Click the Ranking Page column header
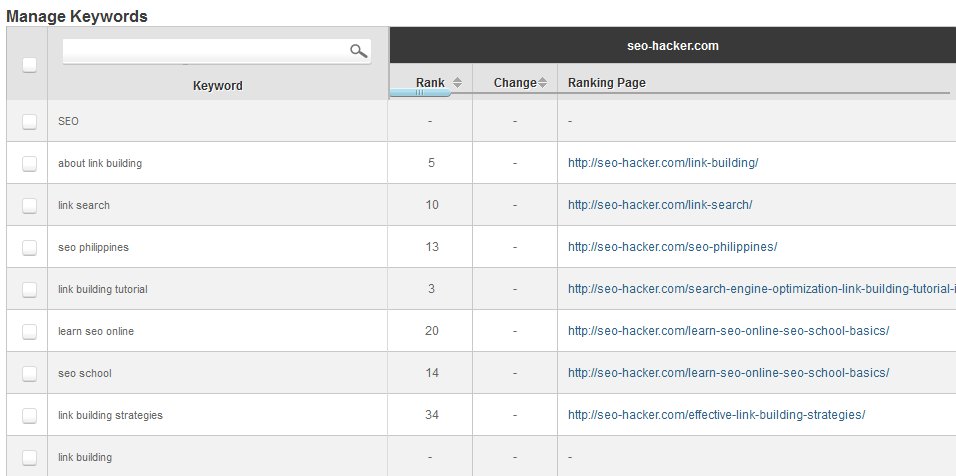The width and height of the screenshot is (956, 476). click(x=606, y=83)
